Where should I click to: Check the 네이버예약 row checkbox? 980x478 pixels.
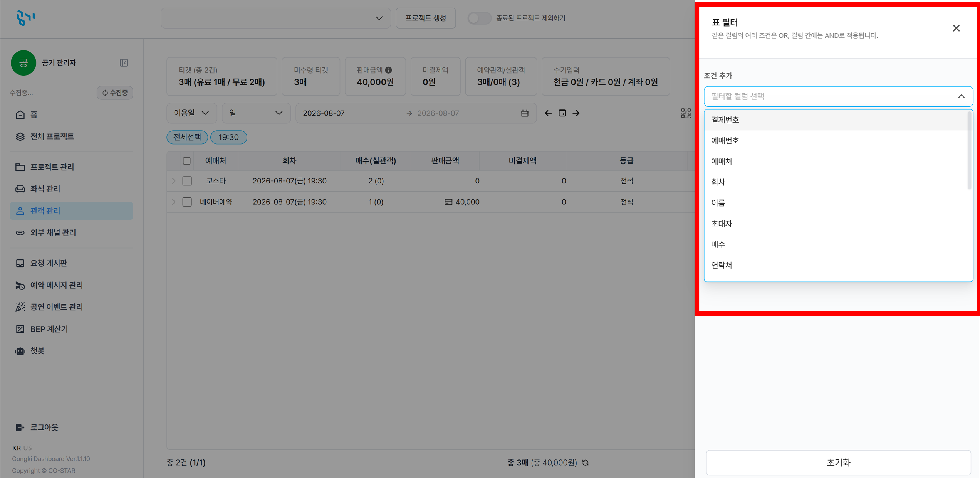point(187,202)
